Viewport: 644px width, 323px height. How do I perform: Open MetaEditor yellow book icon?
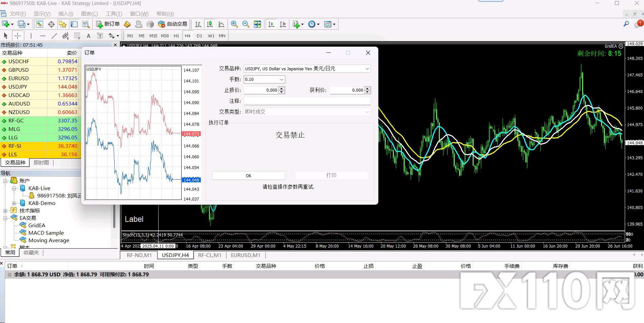(127, 24)
